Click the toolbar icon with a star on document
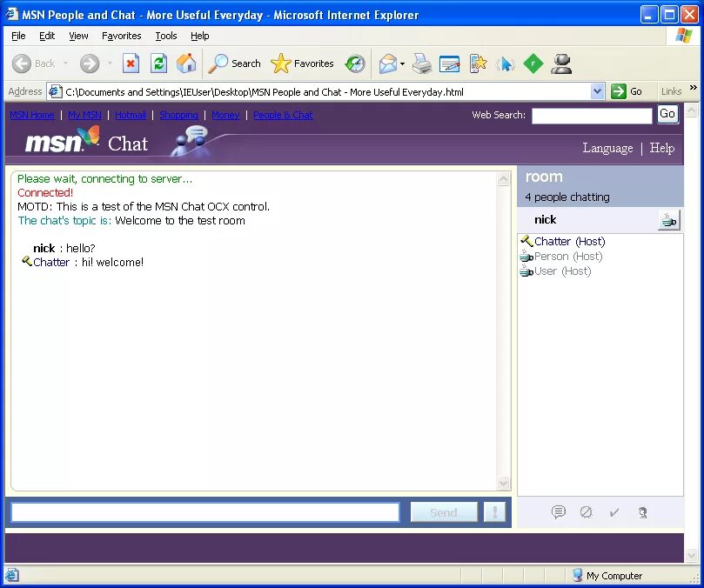 tap(478, 63)
